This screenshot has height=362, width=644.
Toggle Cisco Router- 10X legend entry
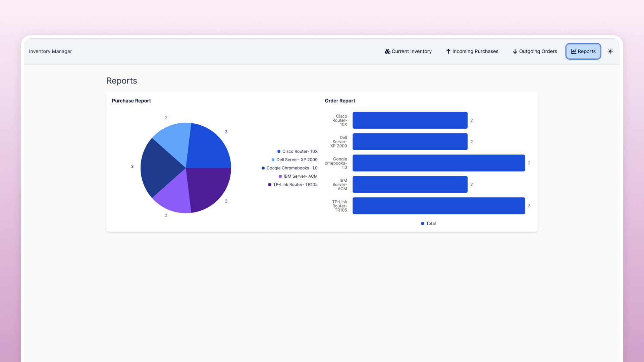300,152
